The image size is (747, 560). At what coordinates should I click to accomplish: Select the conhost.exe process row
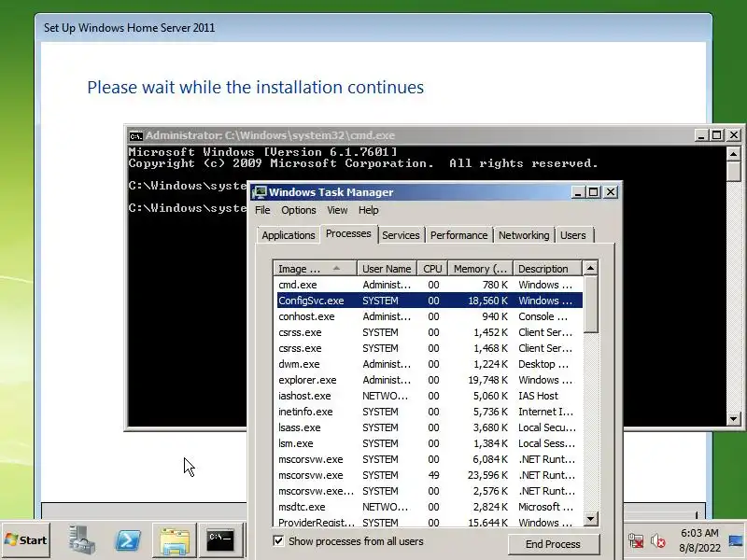click(430, 316)
